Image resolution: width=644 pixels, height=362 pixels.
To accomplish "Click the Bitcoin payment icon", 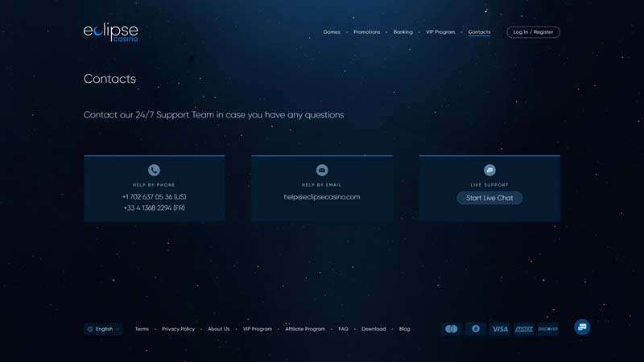I will click(x=476, y=329).
